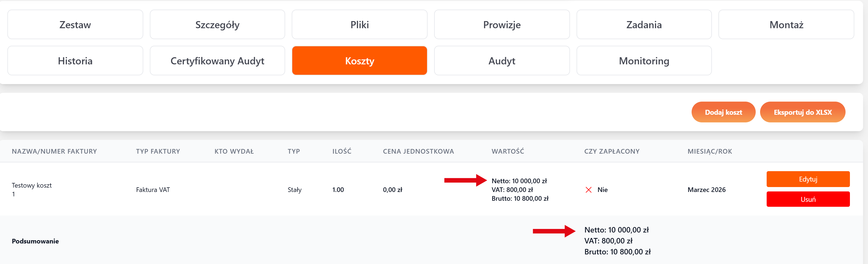Image resolution: width=868 pixels, height=264 pixels.
Task: Open the Zestaw tab
Action: pyautogui.click(x=75, y=25)
